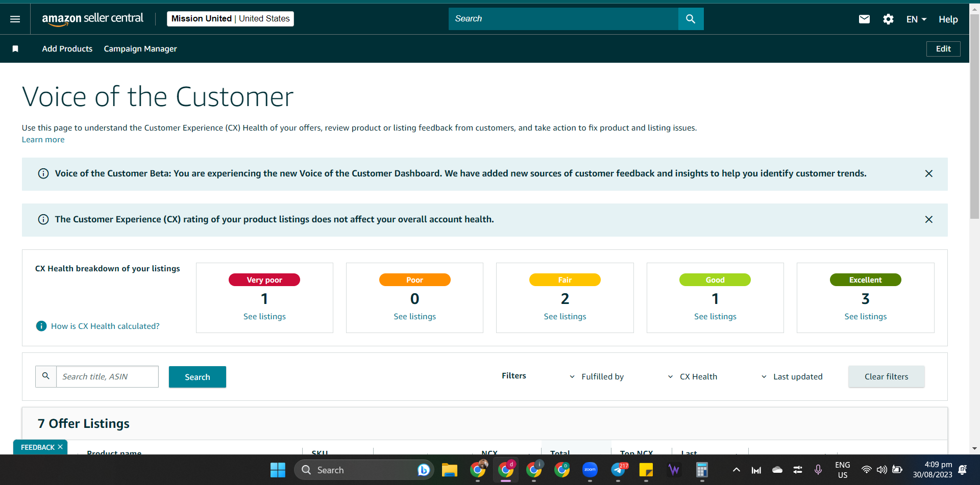Open Add Products from the favorites bar
The height and width of the screenshot is (485, 980).
(67, 48)
